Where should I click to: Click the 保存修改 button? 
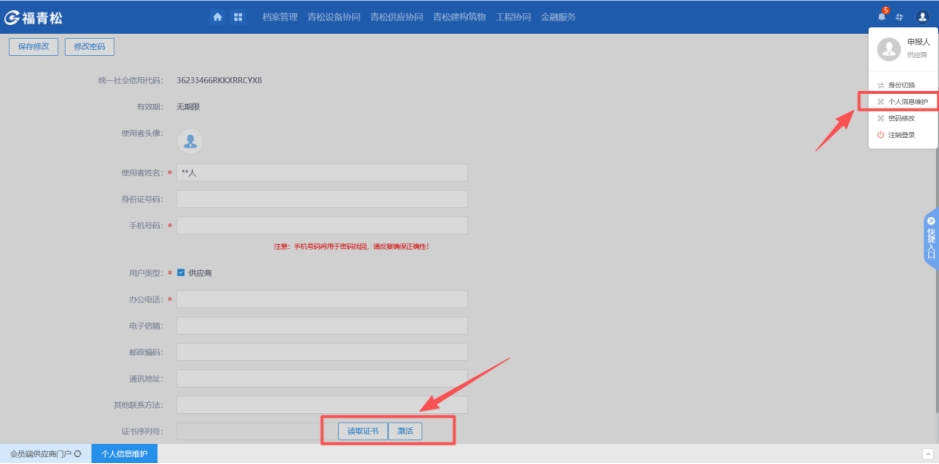tap(33, 47)
